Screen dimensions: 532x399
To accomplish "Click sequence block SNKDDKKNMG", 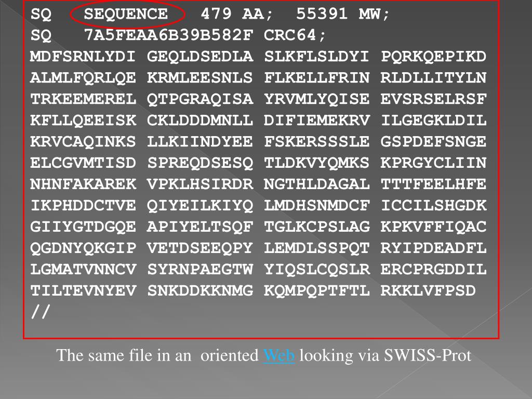I will (200, 291).
